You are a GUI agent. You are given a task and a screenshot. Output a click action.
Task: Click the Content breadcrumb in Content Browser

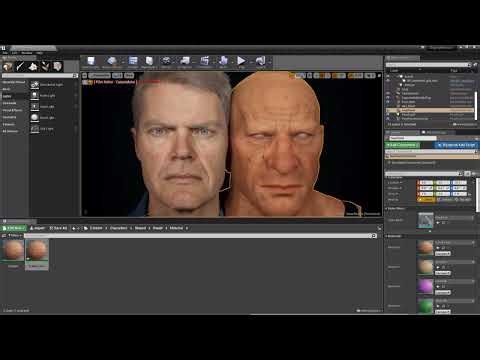point(96,228)
